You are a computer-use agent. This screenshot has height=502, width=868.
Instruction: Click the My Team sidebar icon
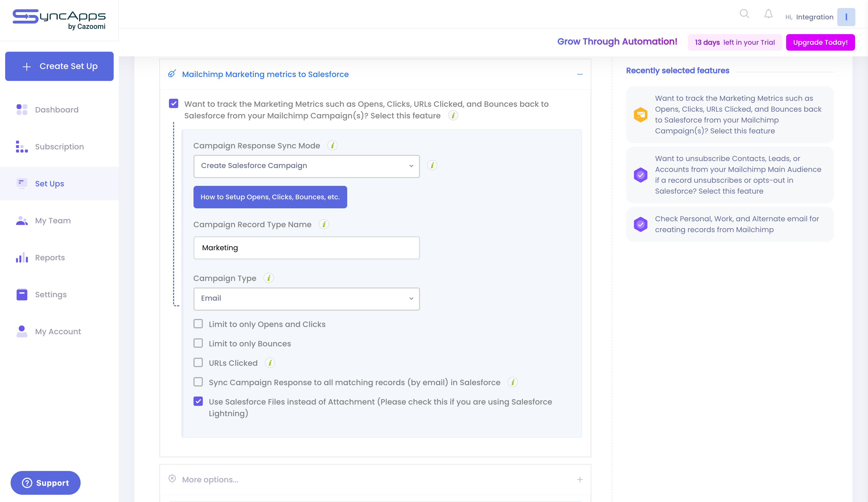pyautogui.click(x=22, y=220)
